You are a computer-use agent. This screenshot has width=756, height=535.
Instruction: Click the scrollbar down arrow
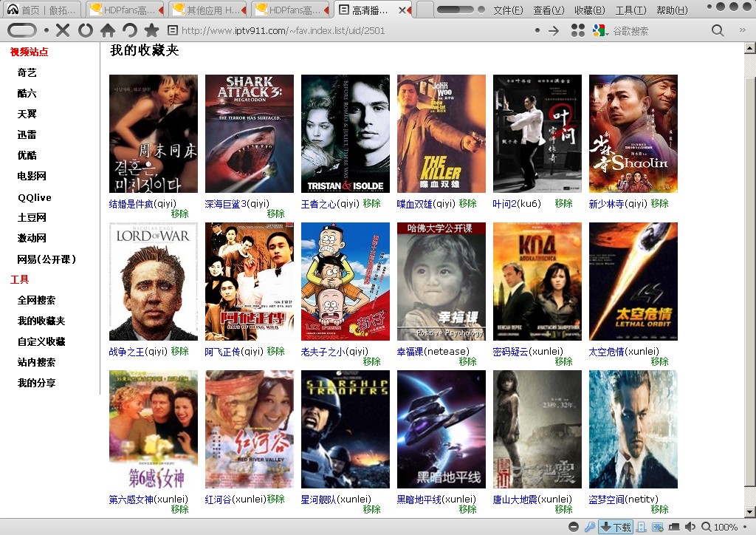coord(750,512)
